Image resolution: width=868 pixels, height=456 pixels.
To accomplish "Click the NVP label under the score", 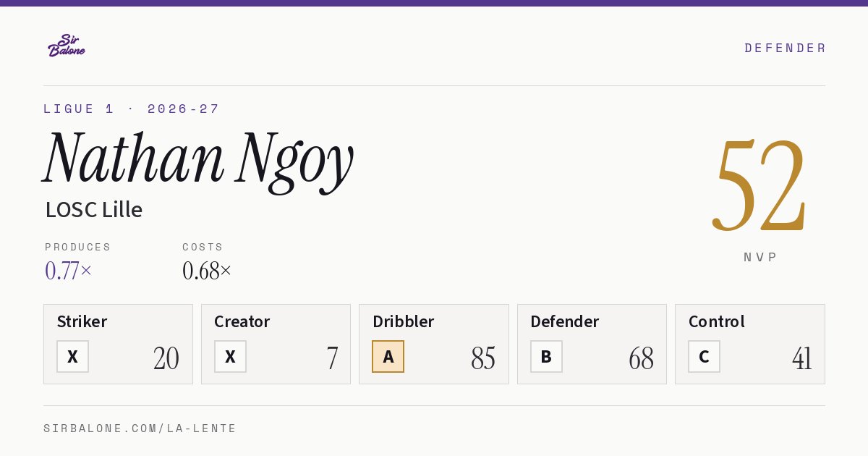I will coord(760,257).
